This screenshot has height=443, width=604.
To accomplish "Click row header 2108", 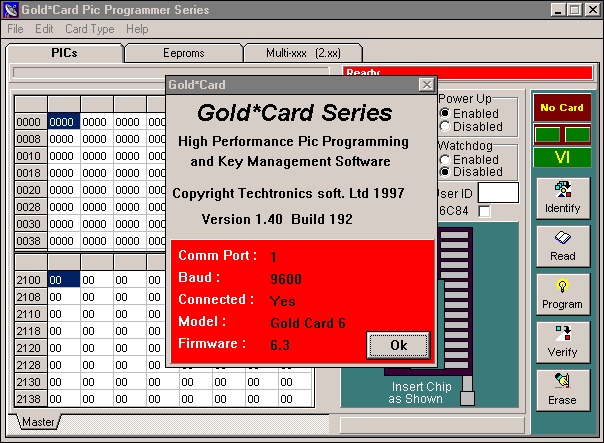I will point(31,297).
